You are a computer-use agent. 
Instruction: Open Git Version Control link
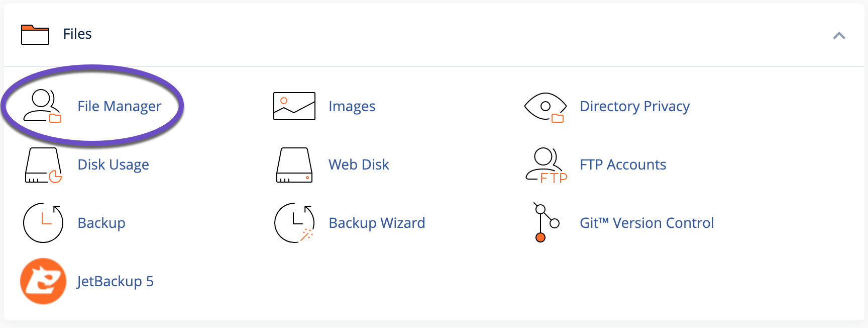[x=647, y=223]
